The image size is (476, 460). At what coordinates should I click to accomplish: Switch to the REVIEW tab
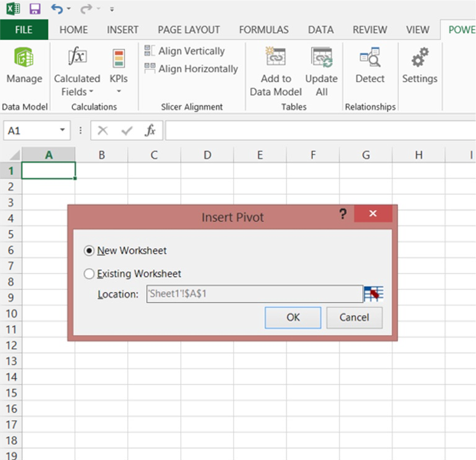point(370,30)
